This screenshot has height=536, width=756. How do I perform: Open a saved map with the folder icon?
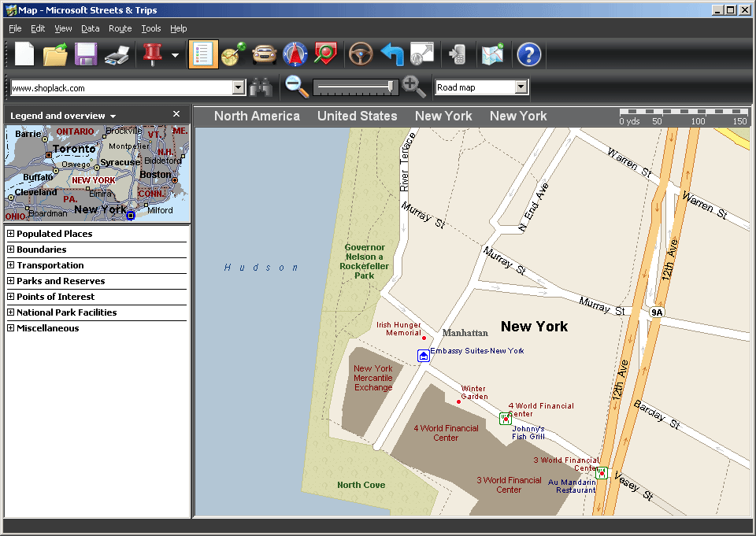[55, 54]
